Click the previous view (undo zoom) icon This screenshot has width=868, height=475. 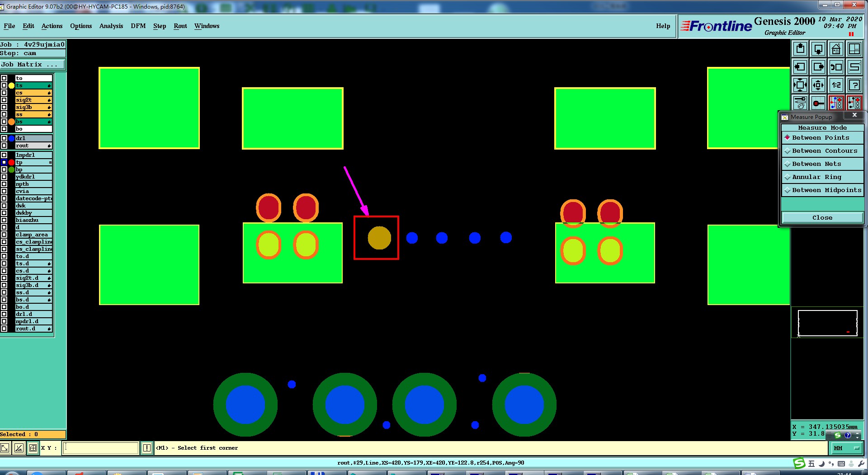click(x=836, y=67)
